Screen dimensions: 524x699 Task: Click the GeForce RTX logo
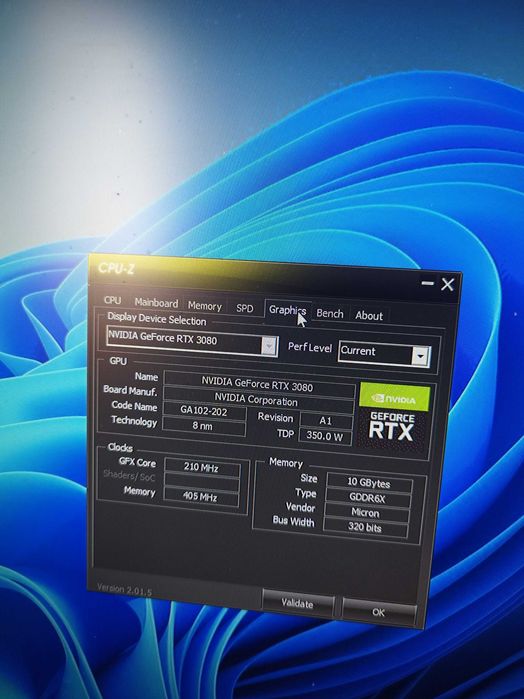coord(392,427)
